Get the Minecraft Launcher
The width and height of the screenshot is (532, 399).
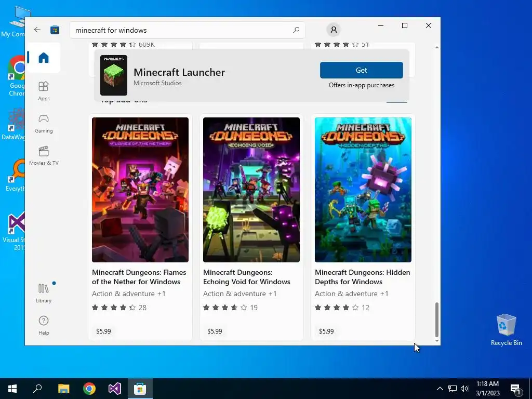tap(362, 70)
